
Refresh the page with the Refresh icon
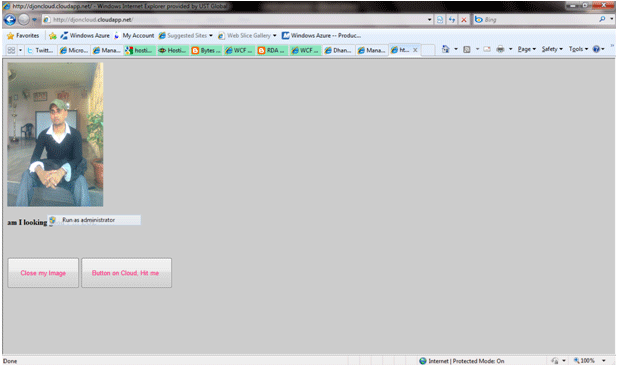pyautogui.click(x=452, y=19)
